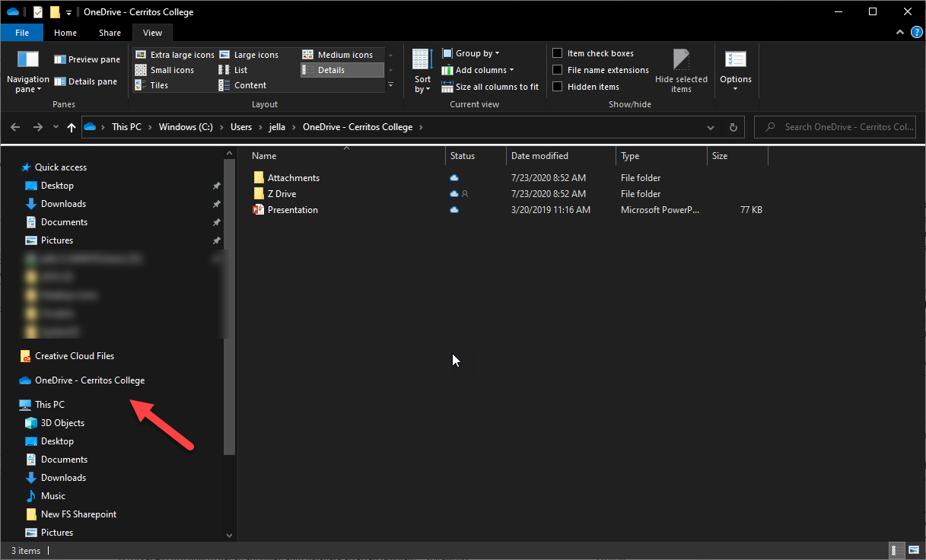This screenshot has width=926, height=560.
Task: Switch to the Share tab
Action: [110, 33]
